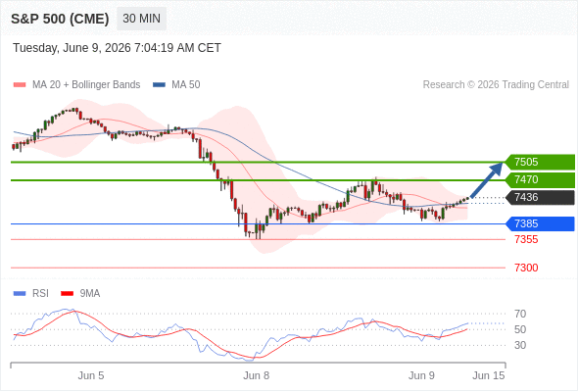Click the blue MA 50 legend swatch

pos(159,85)
